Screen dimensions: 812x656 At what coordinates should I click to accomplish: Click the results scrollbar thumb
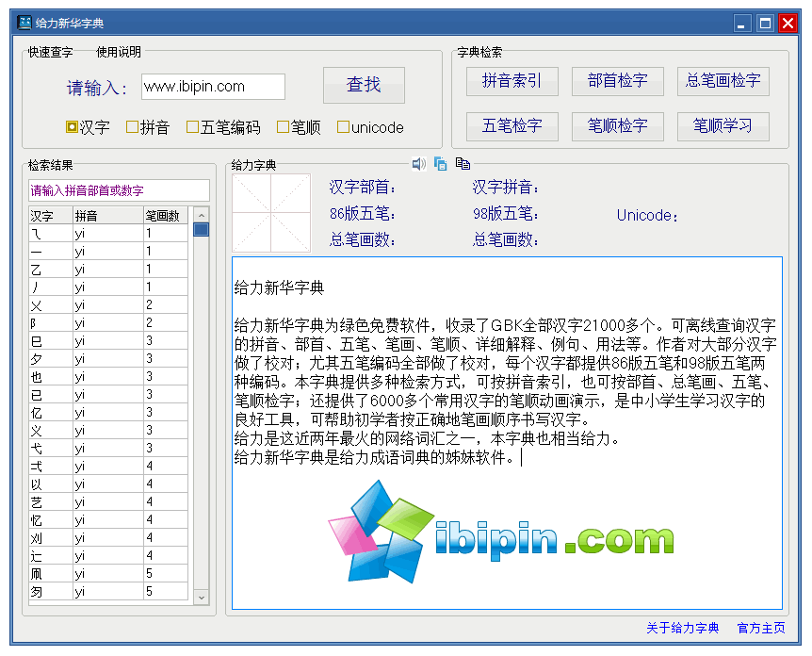pos(202,230)
